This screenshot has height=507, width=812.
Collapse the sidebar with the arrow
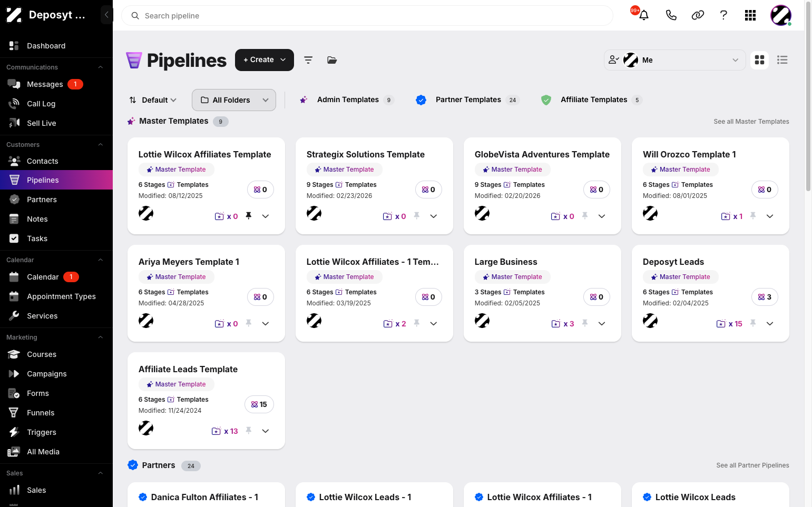[106, 15]
